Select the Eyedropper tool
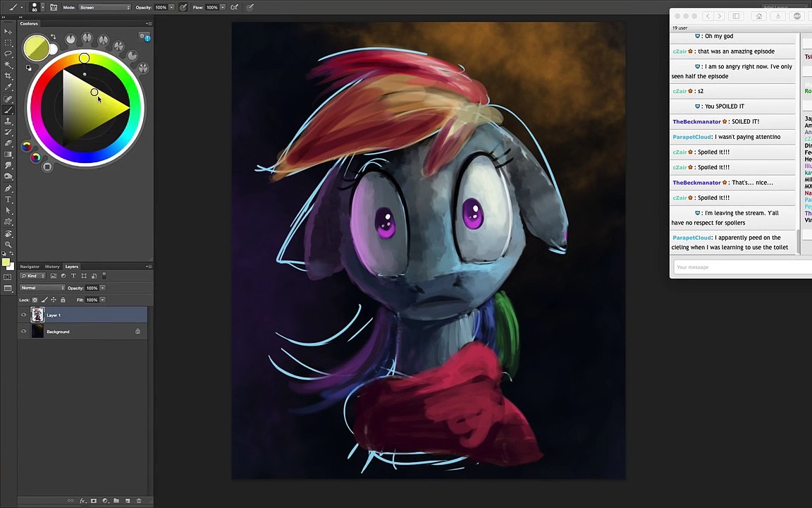Viewport: 812px width, 508px height. (x=8, y=87)
